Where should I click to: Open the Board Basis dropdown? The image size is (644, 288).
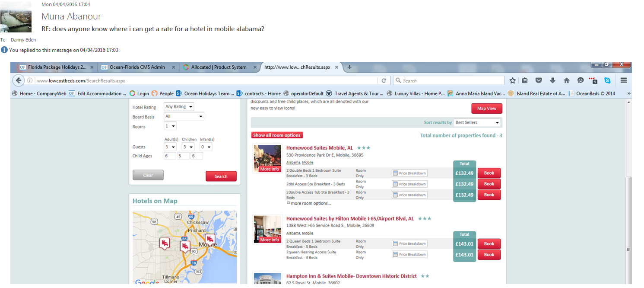184,116
